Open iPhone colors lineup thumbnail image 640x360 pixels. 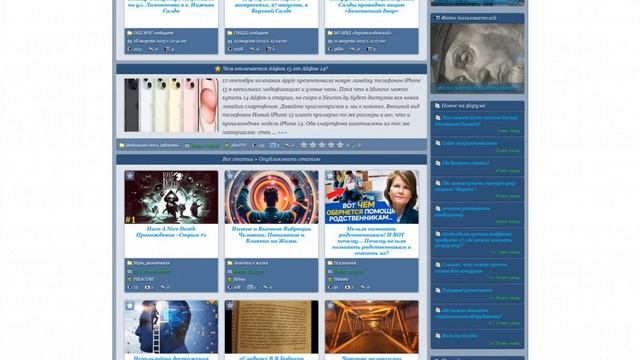[171, 105]
